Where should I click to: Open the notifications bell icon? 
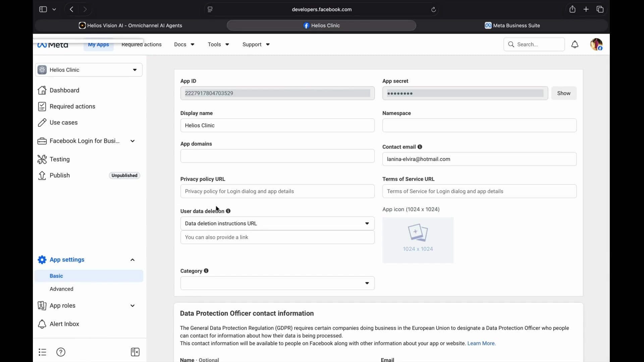575,45
